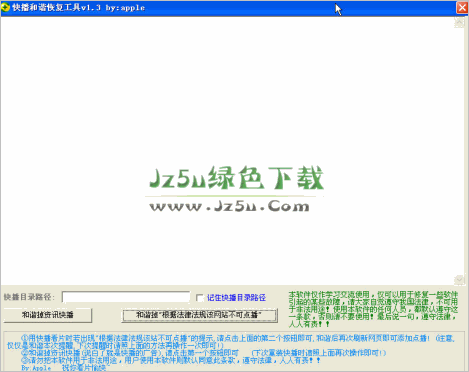Enable the 记住快播目录路径 checkbox
Image resolution: width=469 pixels, height=372 pixels.
pyautogui.click(x=200, y=298)
